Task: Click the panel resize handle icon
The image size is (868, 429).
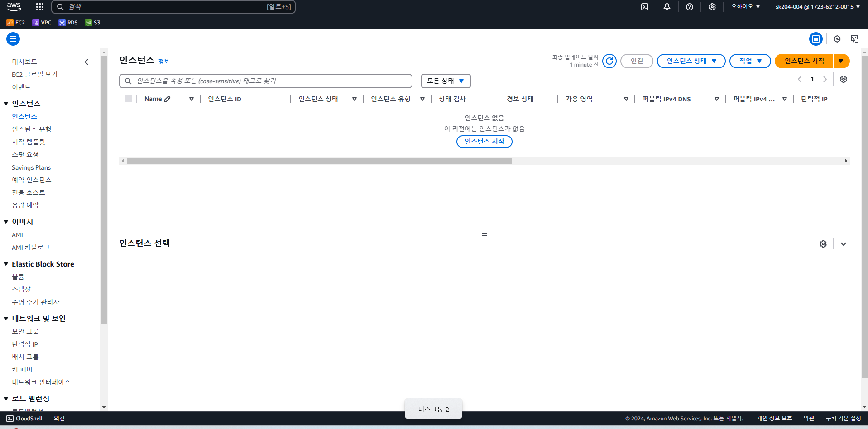Action: click(x=484, y=234)
